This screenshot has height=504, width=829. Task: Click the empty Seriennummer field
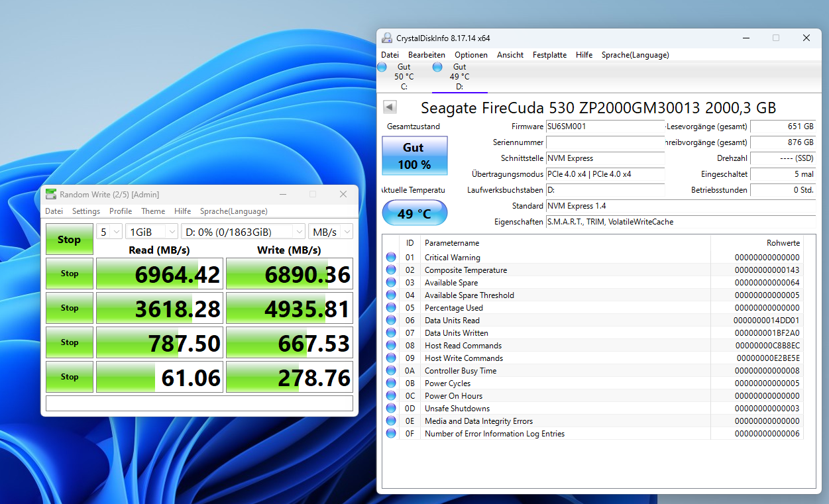605,142
